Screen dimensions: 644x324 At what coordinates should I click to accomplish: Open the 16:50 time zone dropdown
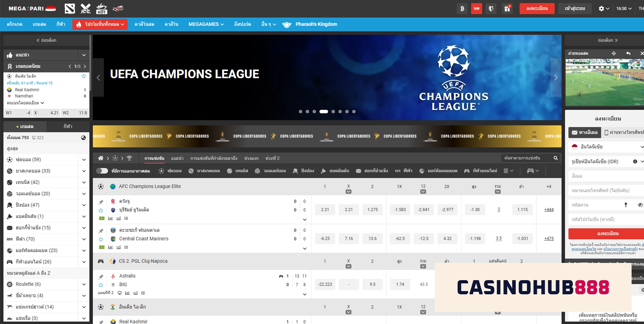tap(624, 9)
